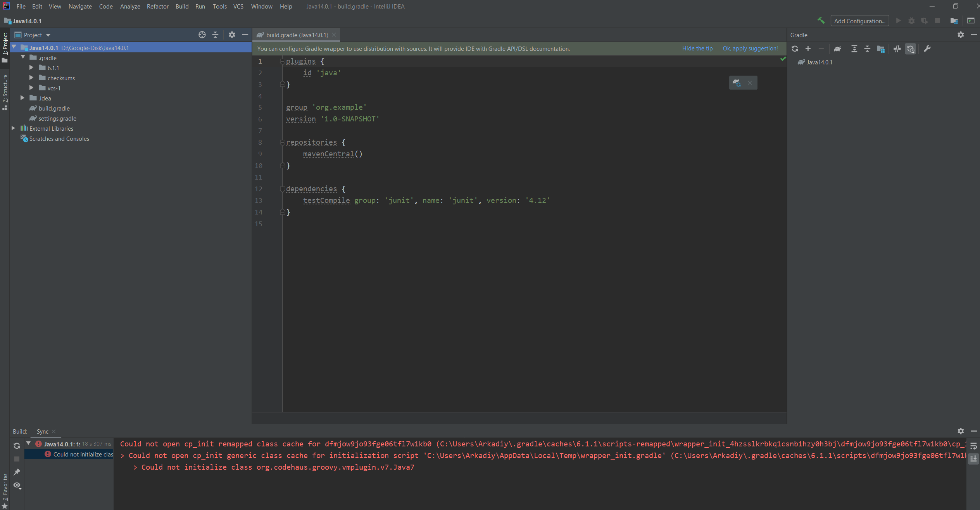Open the Search Everywhere icon at top right
The image size is (980, 510).
point(971,21)
